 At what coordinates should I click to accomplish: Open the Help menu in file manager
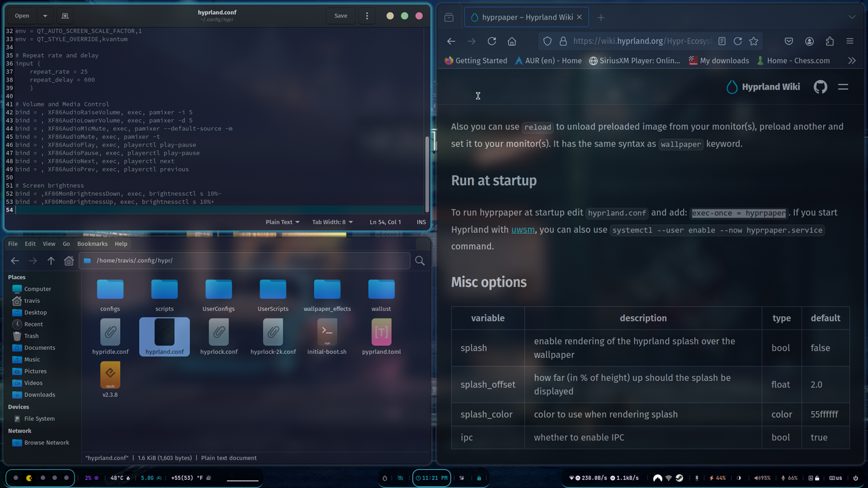coord(121,244)
